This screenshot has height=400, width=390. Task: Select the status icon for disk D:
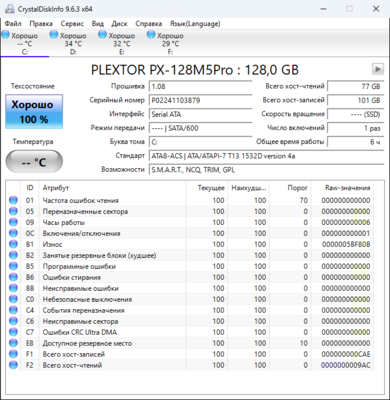[x=54, y=34]
